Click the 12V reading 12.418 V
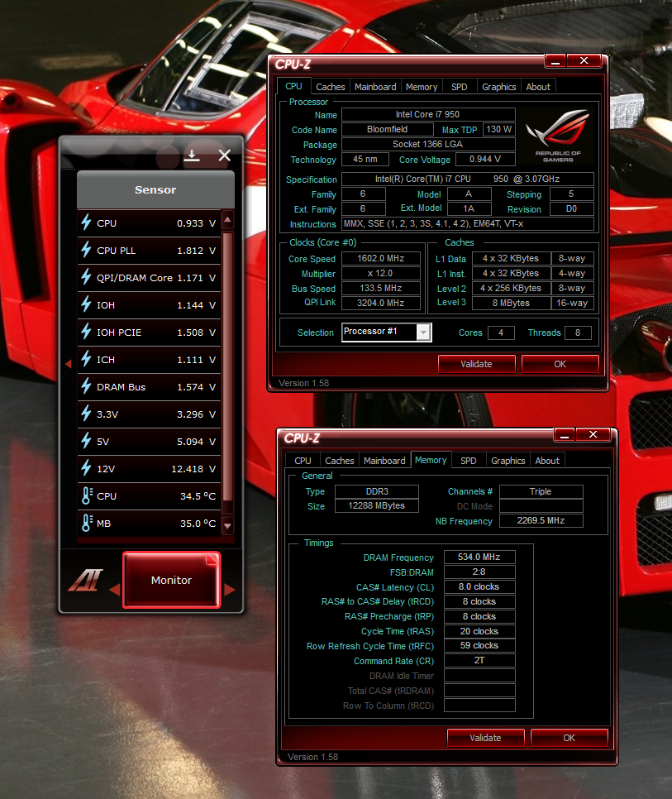672x799 pixels. tap(193, 469)
